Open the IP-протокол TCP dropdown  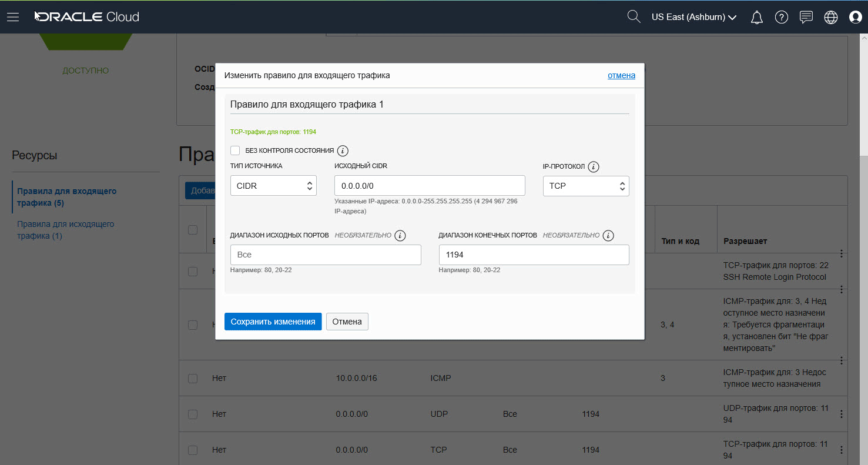[x=585, y=186]
